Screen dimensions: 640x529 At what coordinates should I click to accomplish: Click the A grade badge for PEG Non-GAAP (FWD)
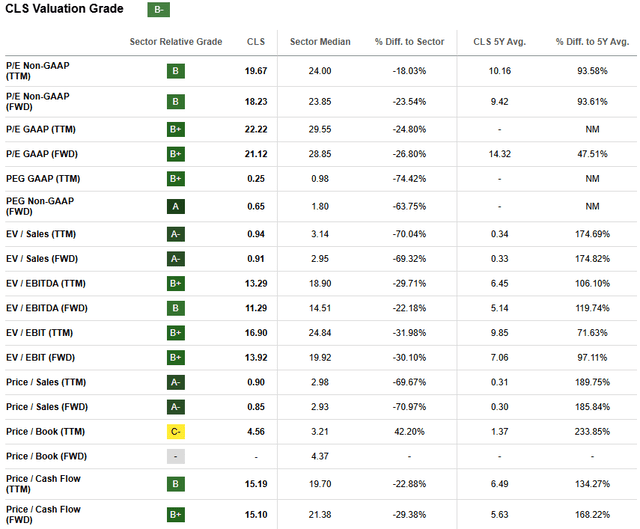pos(176,205)
